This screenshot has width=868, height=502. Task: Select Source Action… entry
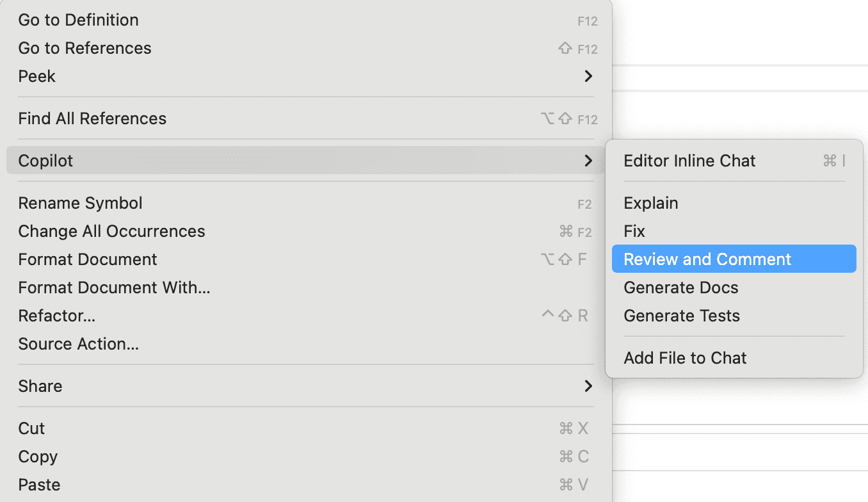[x=78, y=344]
